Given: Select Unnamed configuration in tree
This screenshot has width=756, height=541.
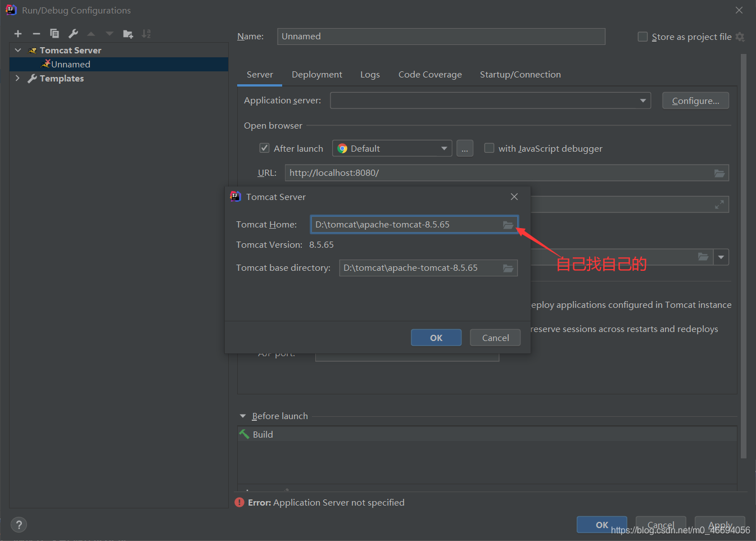Looking at the screenshot, I should tap(119, 64).
